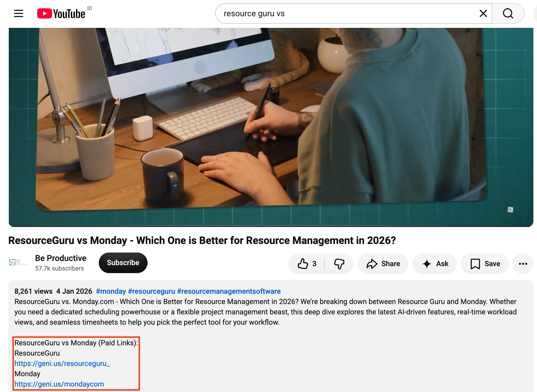Clear the search box with the X
Image resolution: width=537 pixels, height=392 pixels.
coord(483,13)
